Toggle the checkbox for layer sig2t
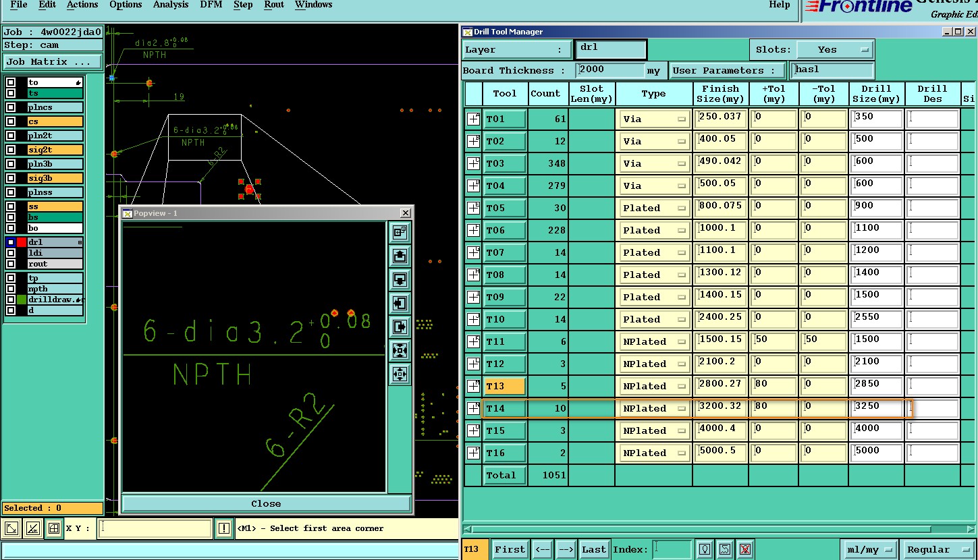Viewport: 978px width, 560px height. click(x=11, y=150)
